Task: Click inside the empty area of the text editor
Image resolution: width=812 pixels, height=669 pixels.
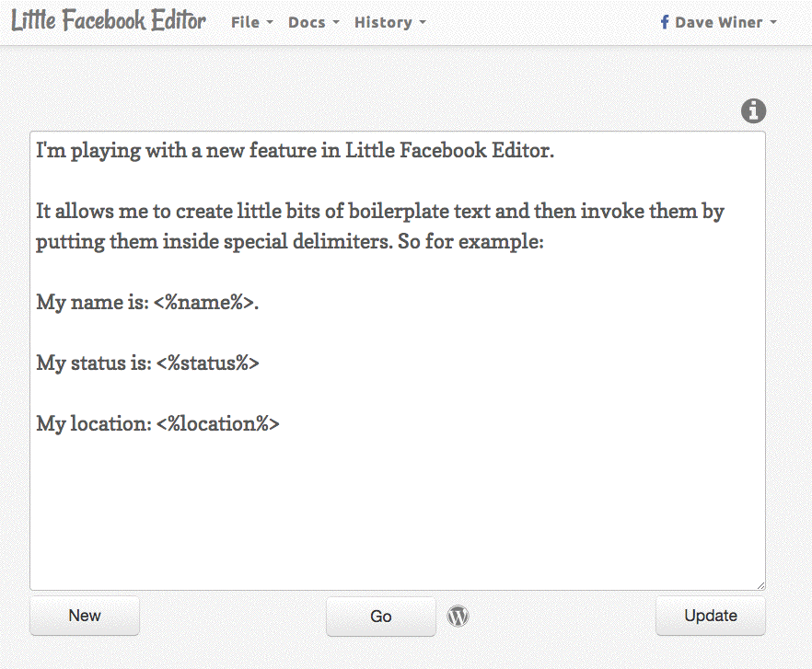Action: tap(396, 515)
